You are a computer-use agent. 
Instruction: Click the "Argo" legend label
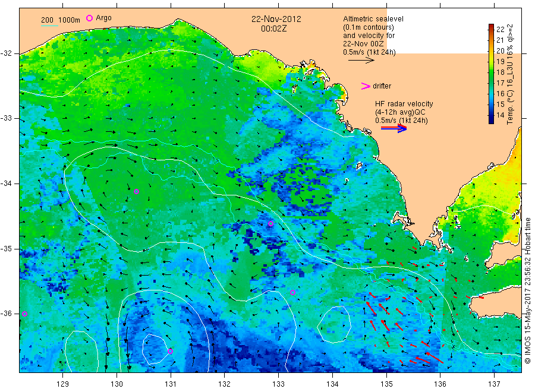coord(103,18)
